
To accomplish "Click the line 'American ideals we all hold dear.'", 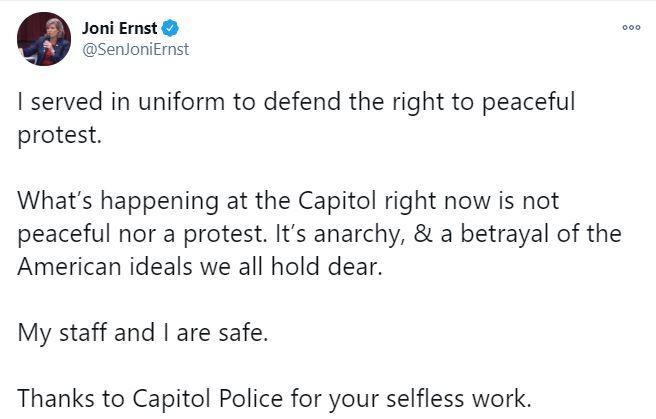I will coord(200,266).
